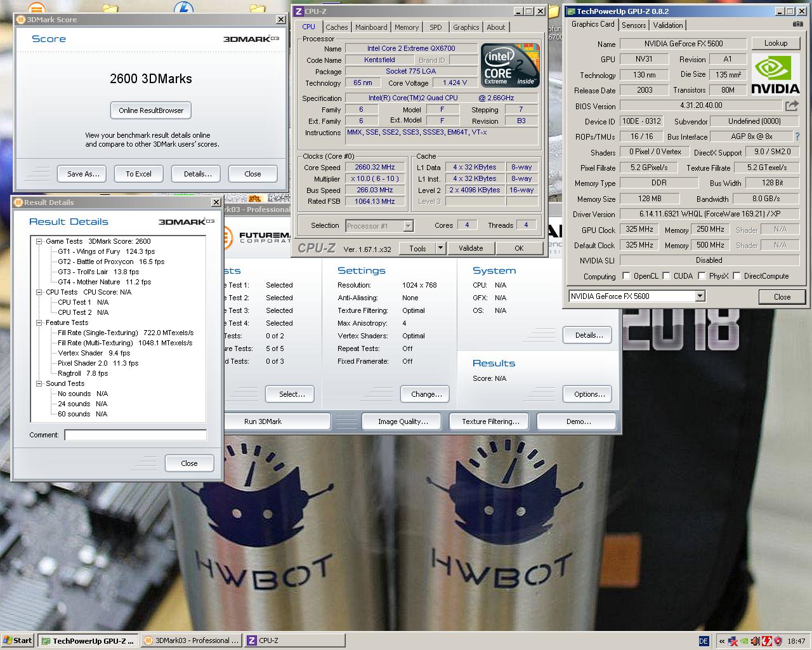Click the CPU-Z title bar Z icon
812x650 pixels.
[x=299, y=11]
